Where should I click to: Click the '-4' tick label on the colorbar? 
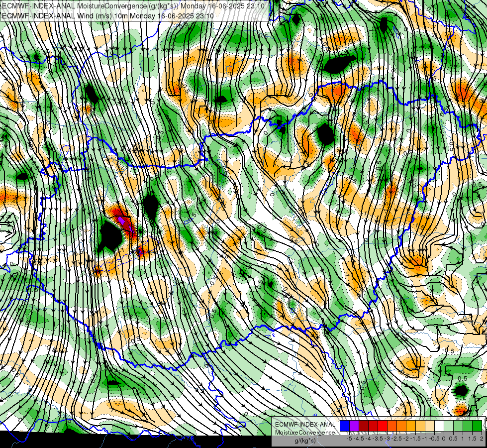pyautogui.click(x=368, y=439)
